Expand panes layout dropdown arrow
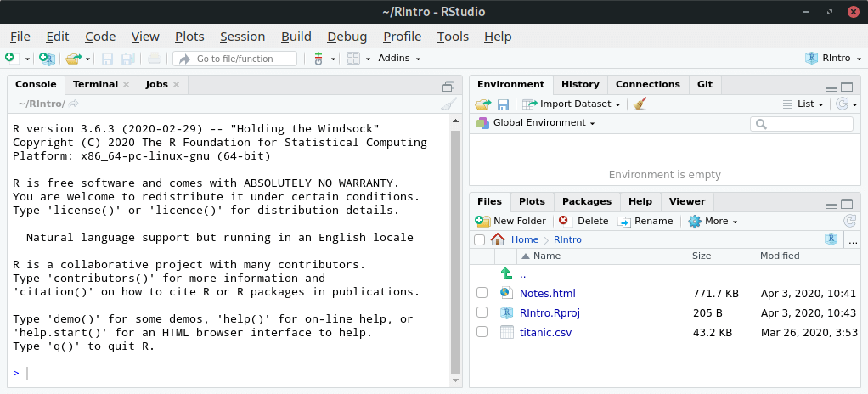Image resolution: width=868 pixels, height=394 pixels. [x=368, y=59]
